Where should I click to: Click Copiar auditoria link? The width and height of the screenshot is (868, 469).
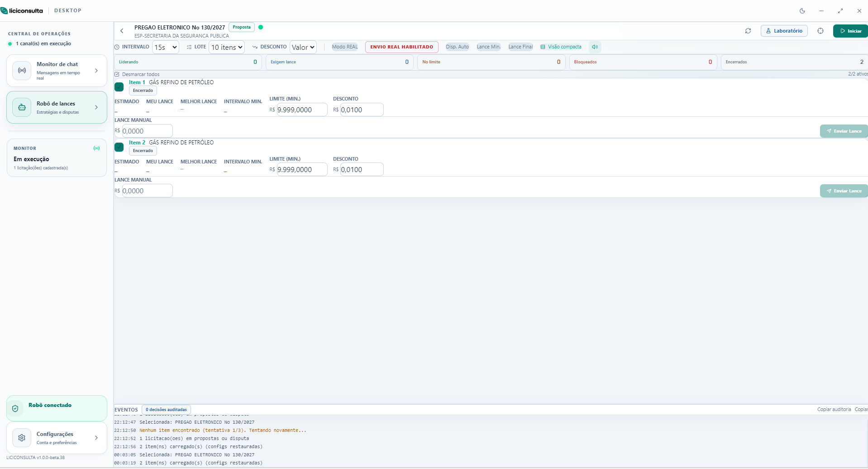834,409
